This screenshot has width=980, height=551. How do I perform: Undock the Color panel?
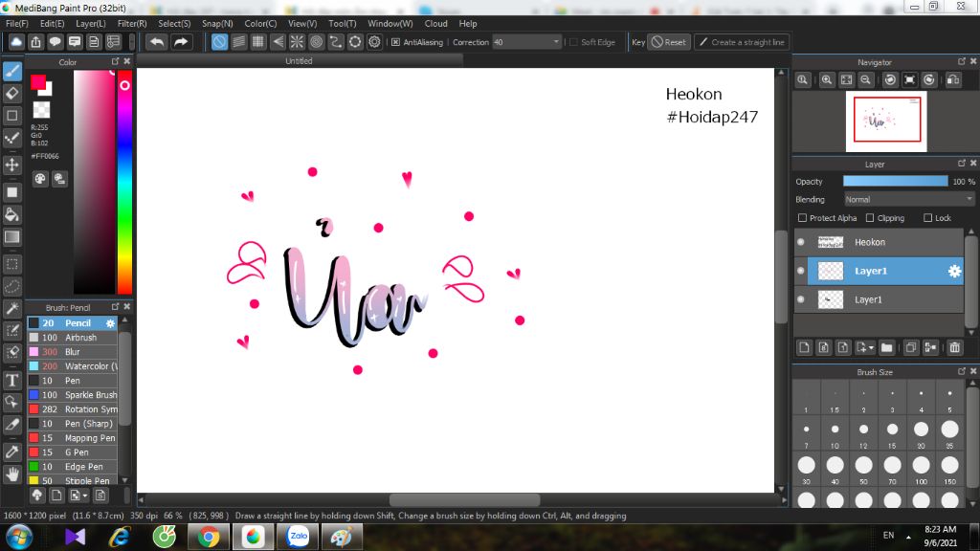point(115,61)
